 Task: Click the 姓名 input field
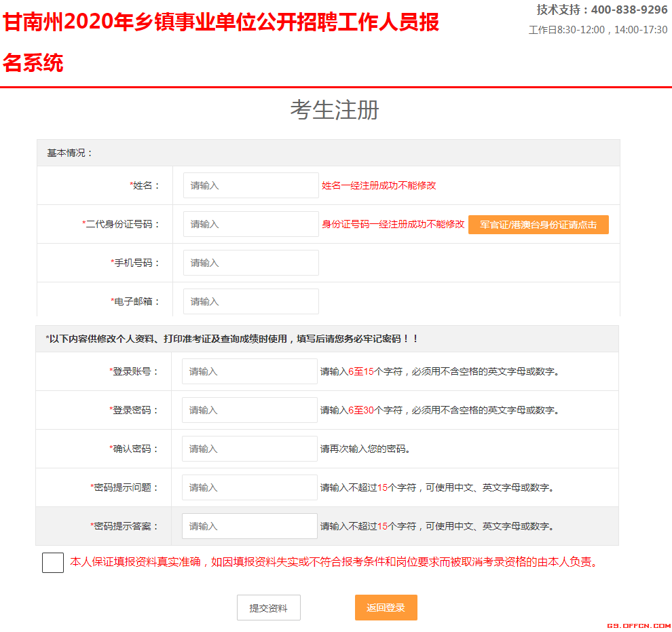coord(250,185)
